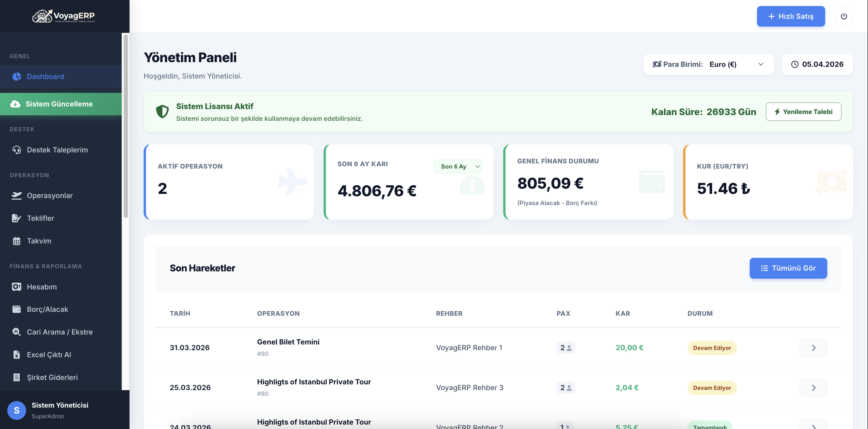The image size is (868, 429).
Task: Click the Hızlı Satış button
Action: click(791, 16)
